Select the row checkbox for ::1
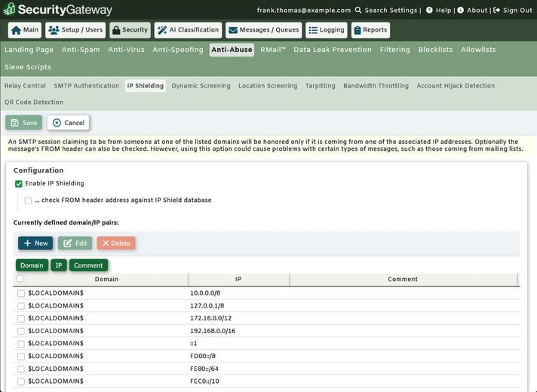537x392 pixels. click(21, 344)
